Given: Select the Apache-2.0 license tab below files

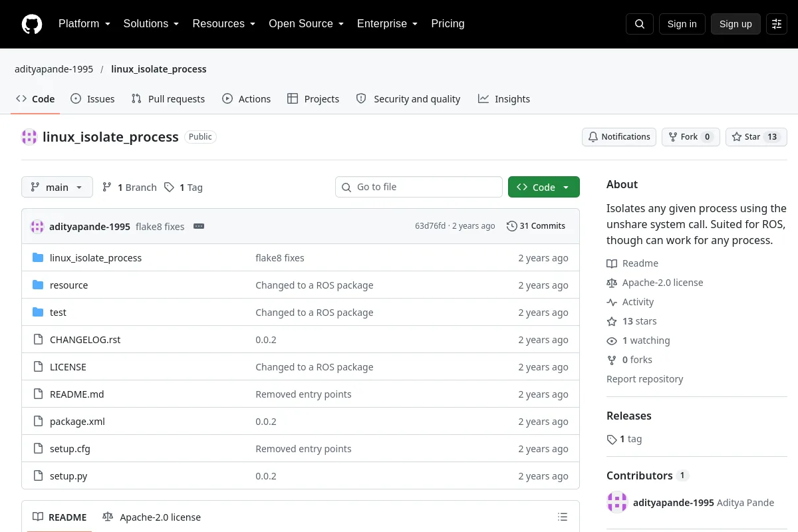Looking at the screenshot, I should (152, 517).
